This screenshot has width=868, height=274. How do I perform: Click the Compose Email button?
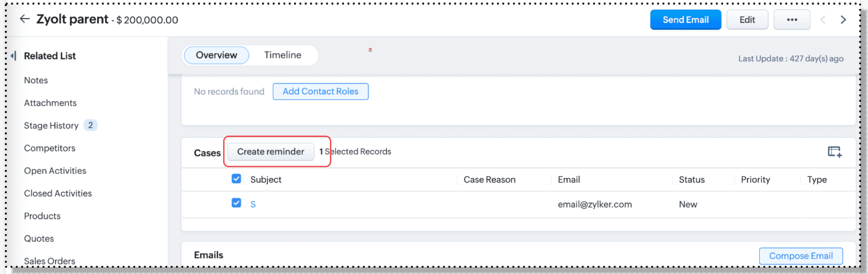[801, 256]
